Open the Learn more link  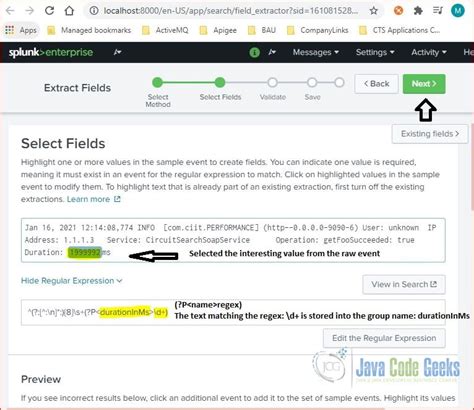[x=93, y=199]
